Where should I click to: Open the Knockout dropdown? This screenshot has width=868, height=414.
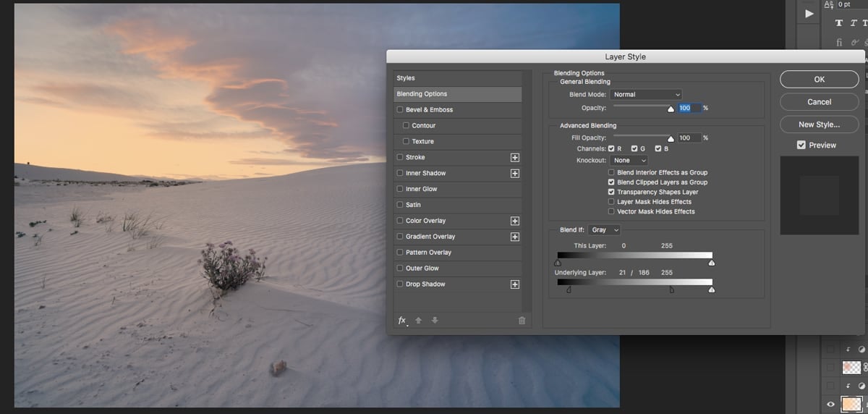click(x=629, y=161)
